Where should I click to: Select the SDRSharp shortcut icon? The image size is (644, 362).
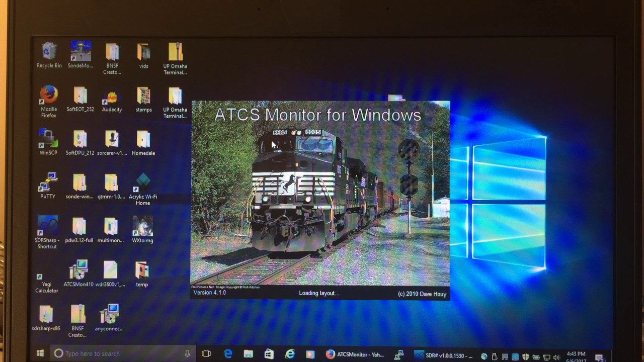coord(47,226)
